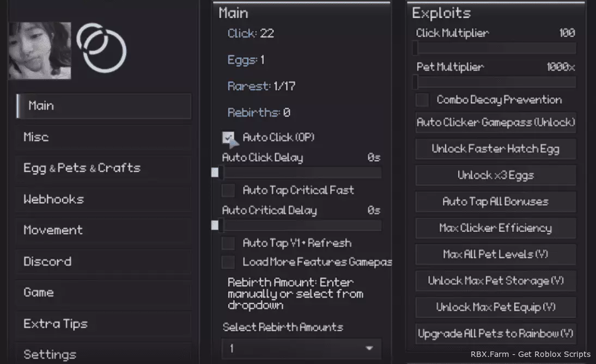Open the Egg & Pets & Crafts tab
Screen dimensions: 596x364
pyautogui.click(x=104, y=168)
